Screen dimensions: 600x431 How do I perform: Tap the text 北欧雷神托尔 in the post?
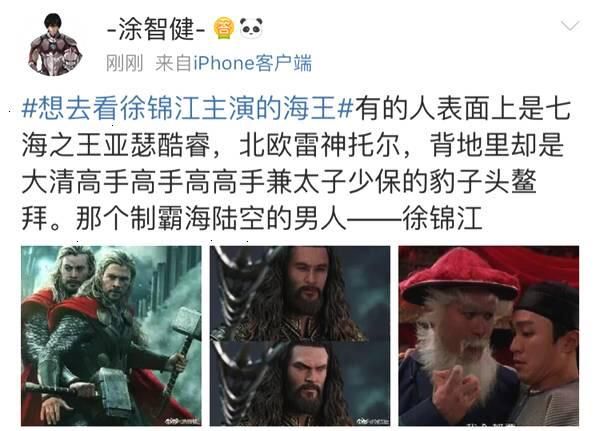pos(319,145)
